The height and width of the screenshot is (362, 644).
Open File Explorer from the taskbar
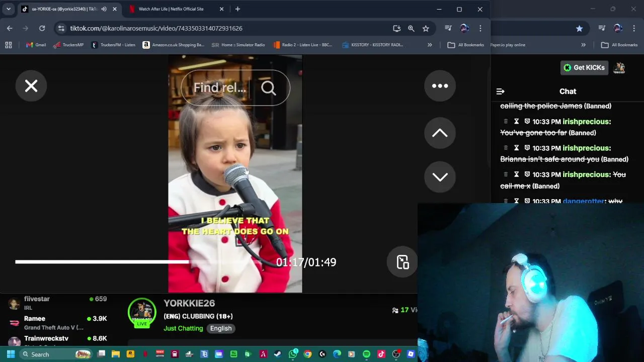tap(116, 354)
